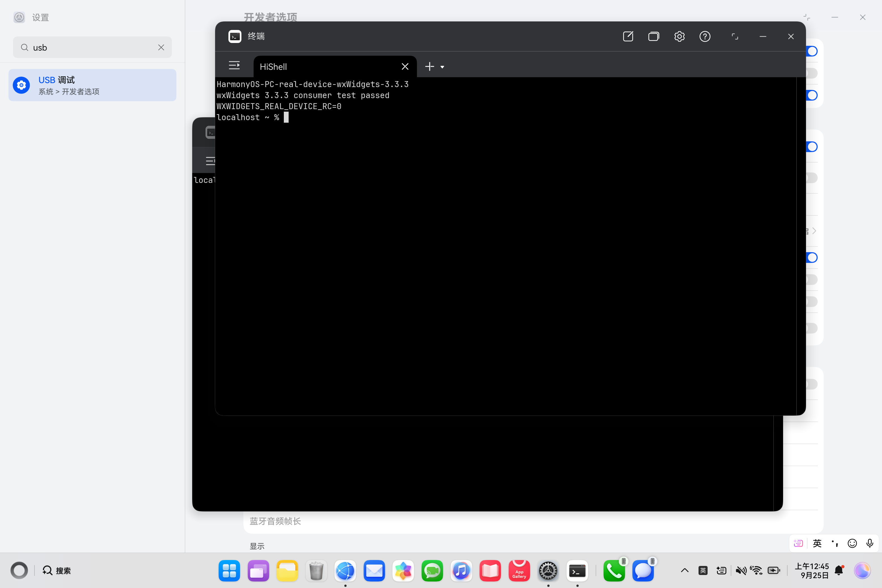Click the new window icon in the Terminal title bar
The image size is (882, 588).
(628, 36)
